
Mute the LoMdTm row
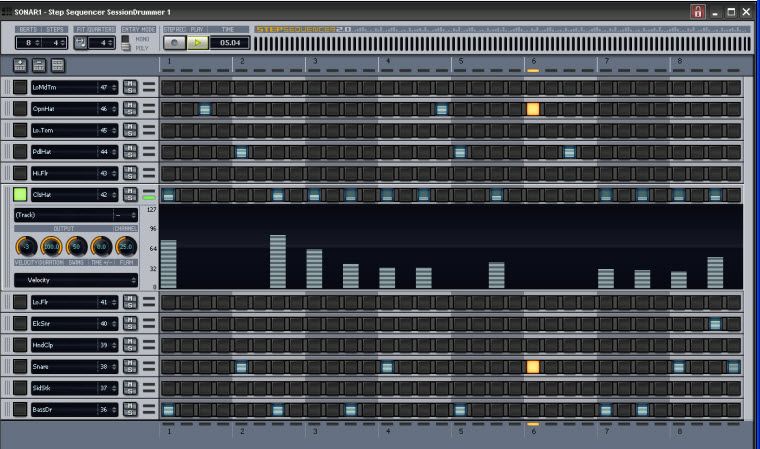click(x=130, y=84)
